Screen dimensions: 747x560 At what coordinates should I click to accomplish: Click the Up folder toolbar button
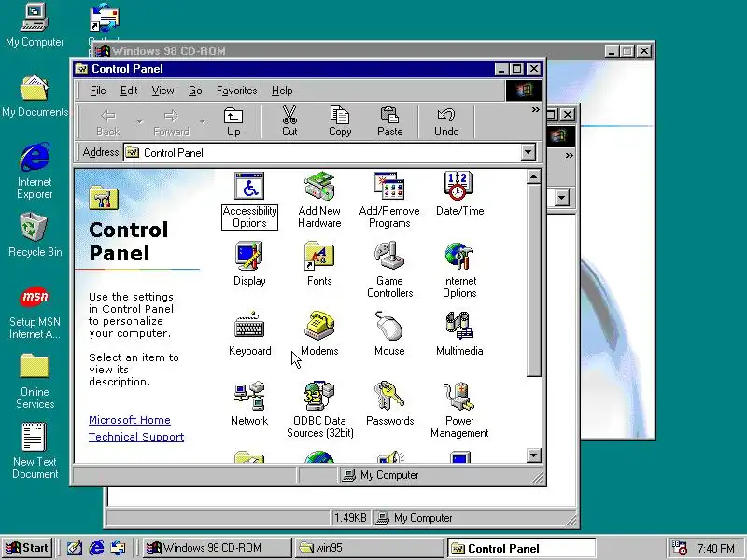pos(233,122)
